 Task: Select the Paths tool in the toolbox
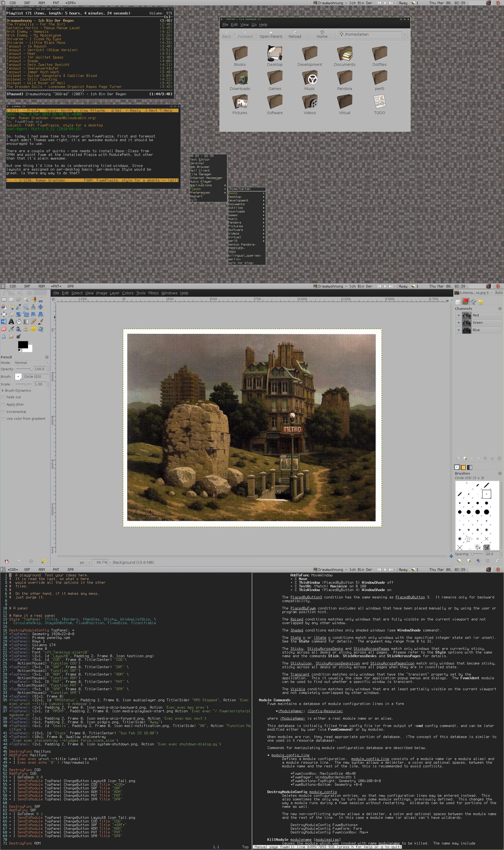[11, 307]
